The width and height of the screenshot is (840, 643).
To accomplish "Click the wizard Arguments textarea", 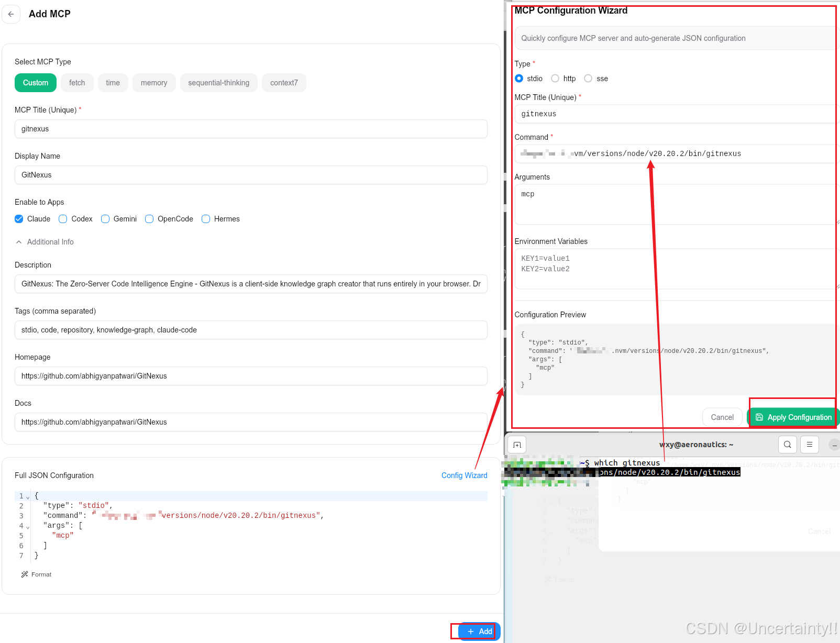I will [x=677, y=205].
